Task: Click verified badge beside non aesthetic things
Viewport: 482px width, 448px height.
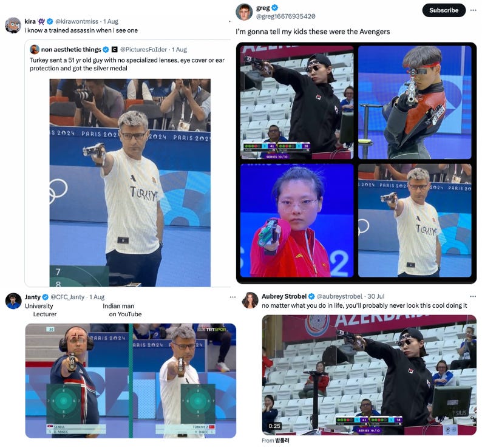Action: click(106, 50)
